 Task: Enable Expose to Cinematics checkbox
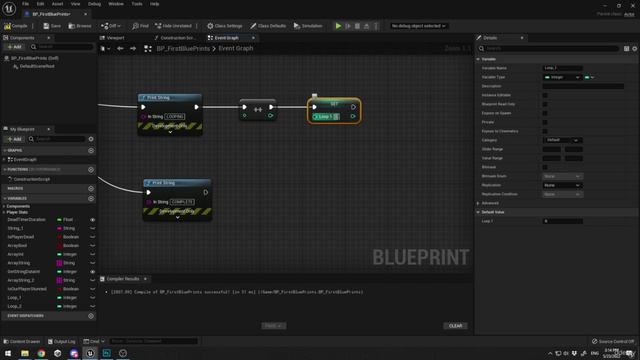coord(545,131)
